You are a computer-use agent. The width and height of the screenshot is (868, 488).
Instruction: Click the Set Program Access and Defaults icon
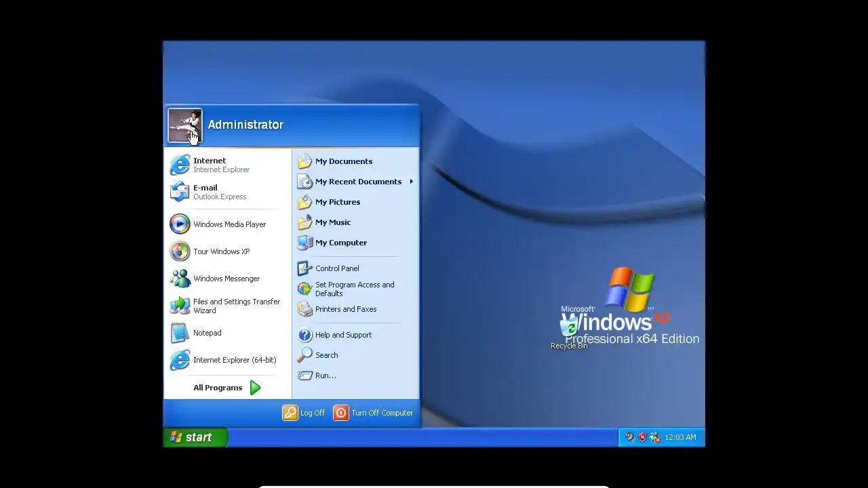[x=304, y=289]
